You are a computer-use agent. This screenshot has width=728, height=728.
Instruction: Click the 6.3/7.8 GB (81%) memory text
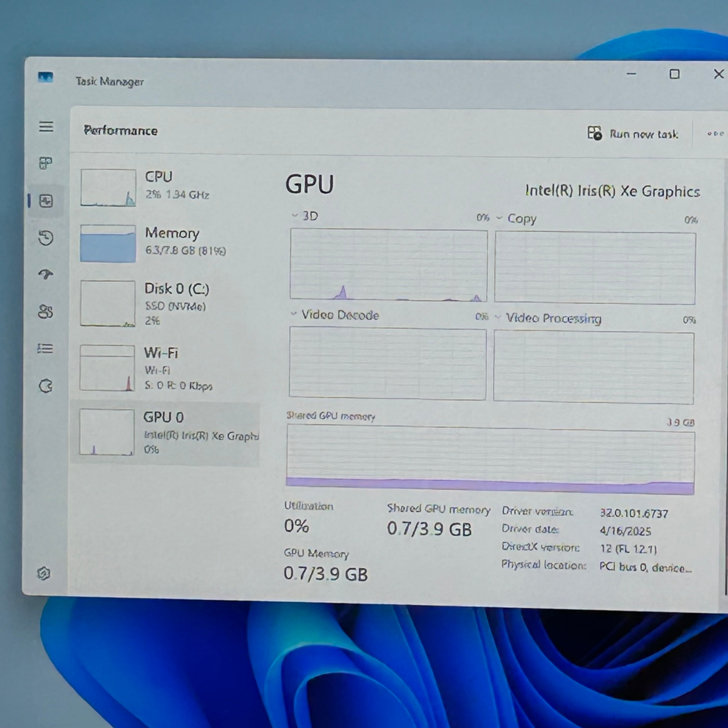point(186,251)
